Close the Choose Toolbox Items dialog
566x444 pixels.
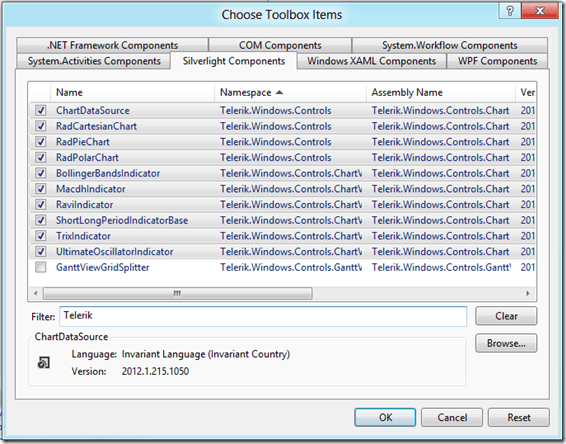click(540, 11)
